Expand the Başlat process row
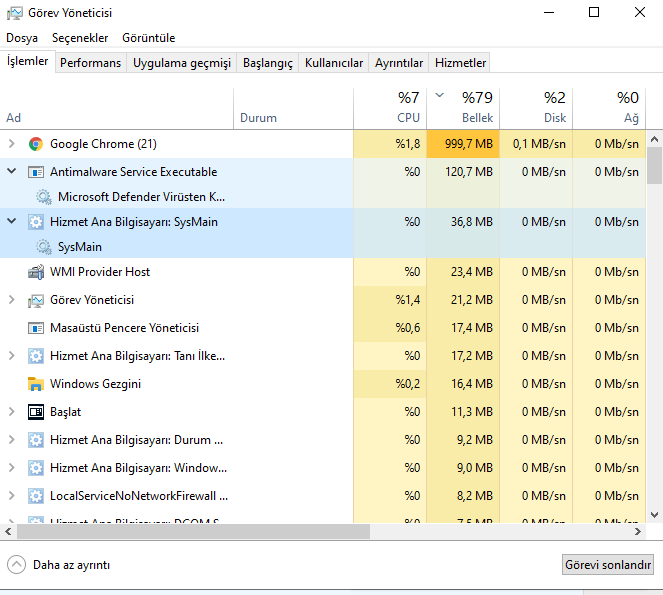Viewport: 663px width, 595px height. [11, 411]
